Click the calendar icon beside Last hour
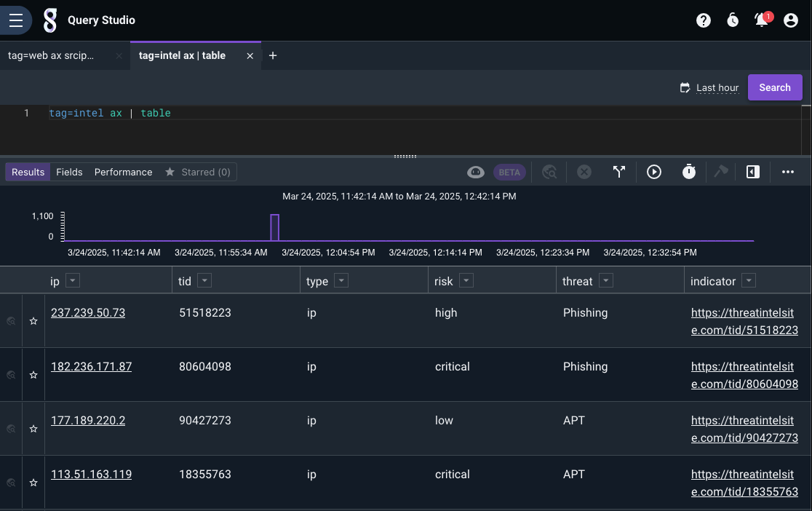This screenshot has height=511, width=812. click(x=685, y=87)
